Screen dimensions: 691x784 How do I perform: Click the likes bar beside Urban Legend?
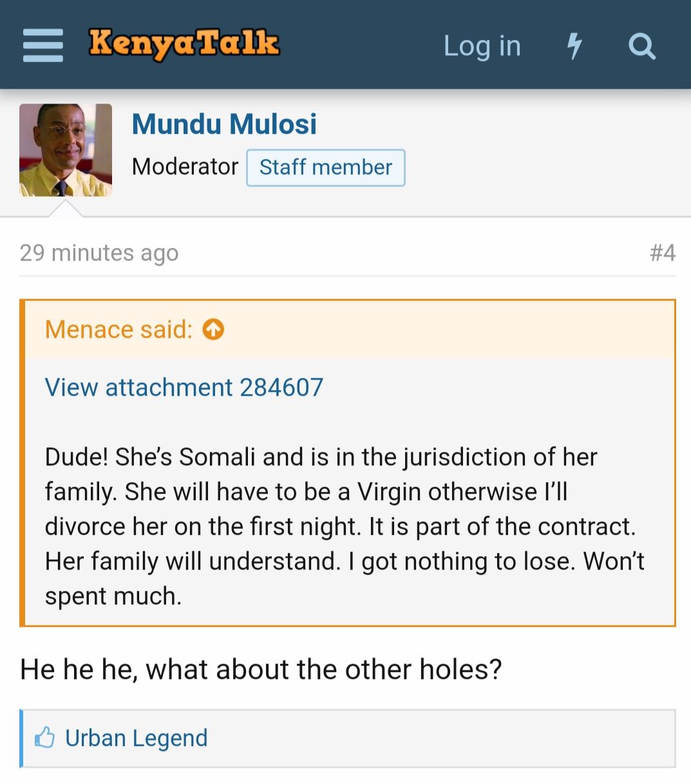tap(348, 738)
